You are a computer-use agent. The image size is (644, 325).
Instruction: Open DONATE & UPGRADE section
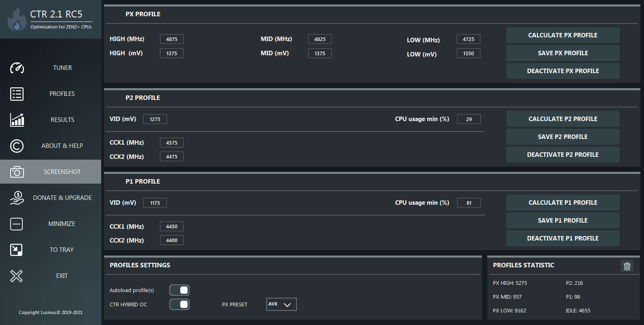click(62, 198)
